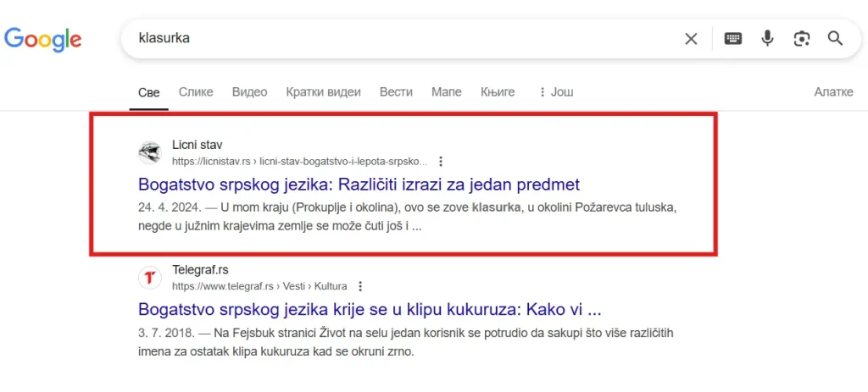Select the Све tab
Screen dimensions: 868x392
(x=149, y=92)
